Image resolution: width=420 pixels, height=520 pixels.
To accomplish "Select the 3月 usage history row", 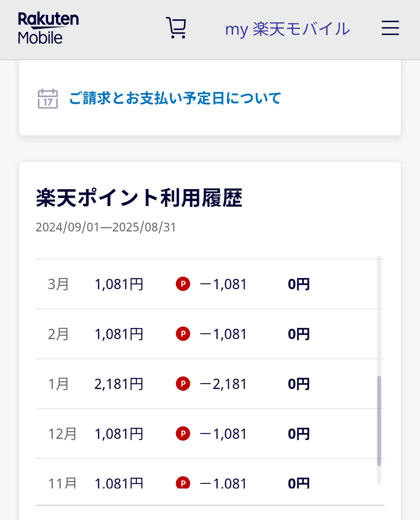I will click(x=206, y=284).
